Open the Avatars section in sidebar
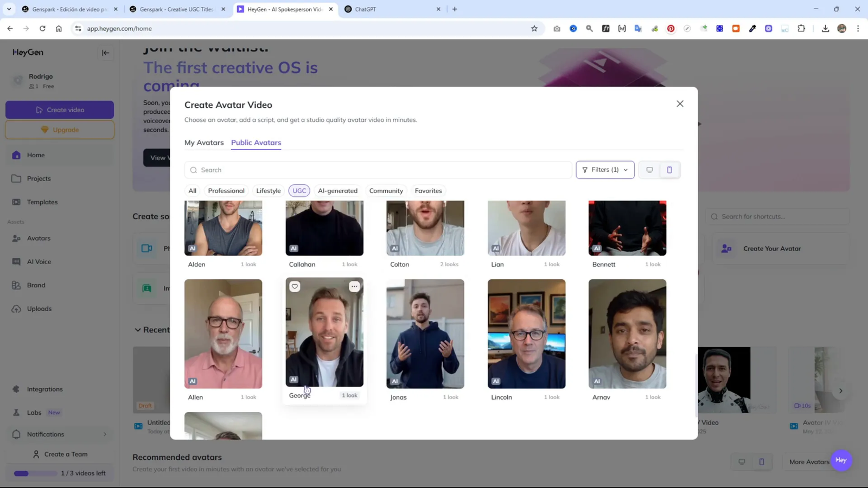868x488 pixels. tap(39, 238)
